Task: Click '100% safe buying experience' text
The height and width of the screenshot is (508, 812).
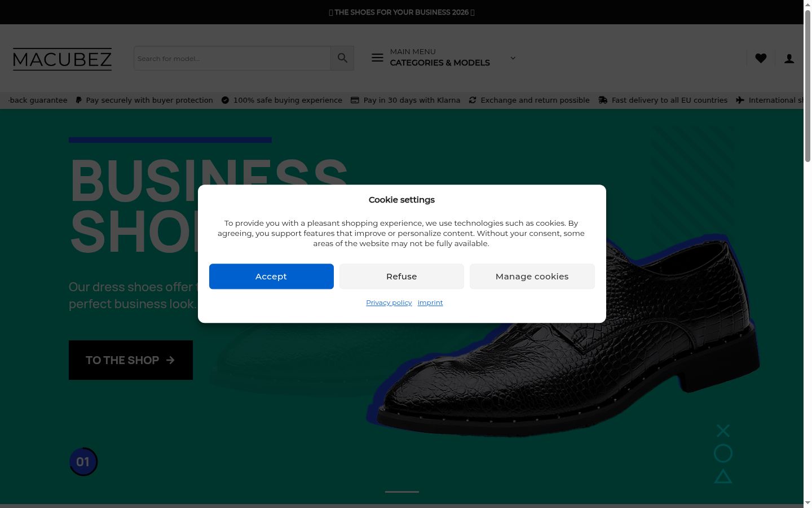Action: 288,100
